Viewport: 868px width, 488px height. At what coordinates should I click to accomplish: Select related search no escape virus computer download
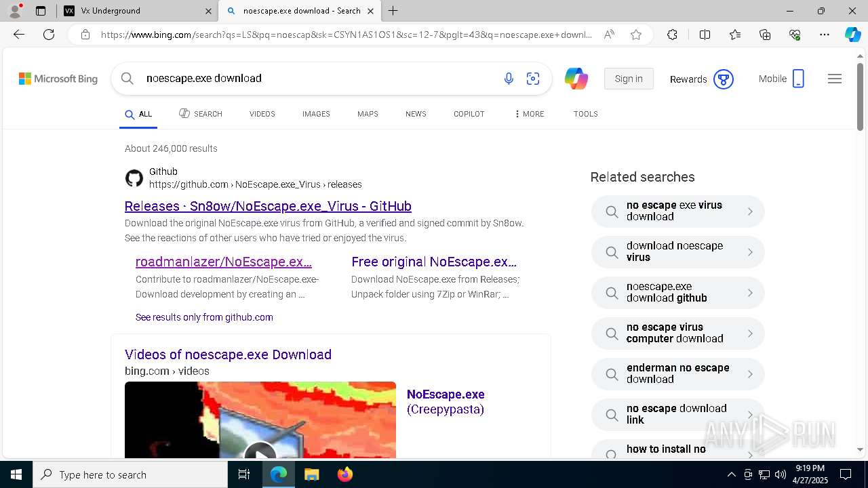pos(677,333)
